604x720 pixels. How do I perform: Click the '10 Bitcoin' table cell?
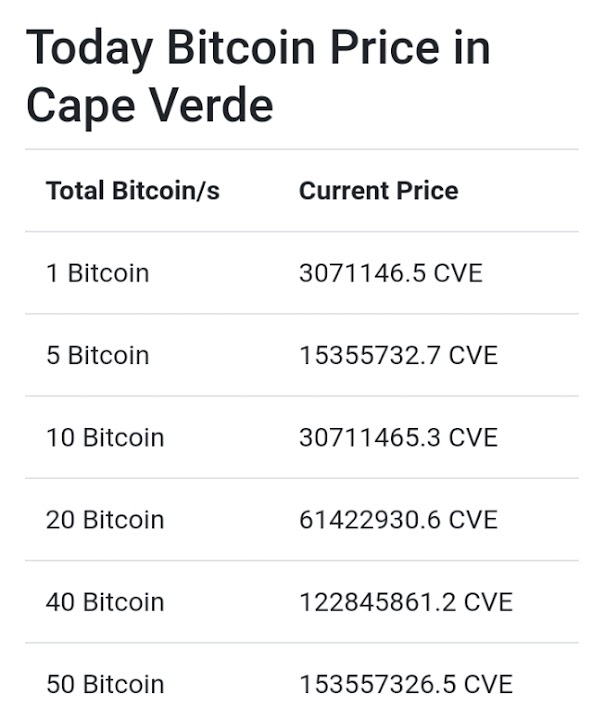(105, 437)
